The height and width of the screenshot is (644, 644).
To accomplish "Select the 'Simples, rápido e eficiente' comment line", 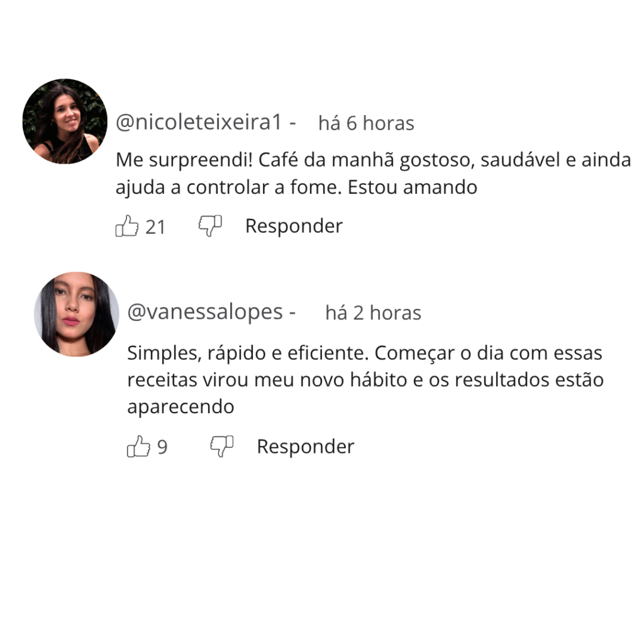I will [x=365, y=353].
